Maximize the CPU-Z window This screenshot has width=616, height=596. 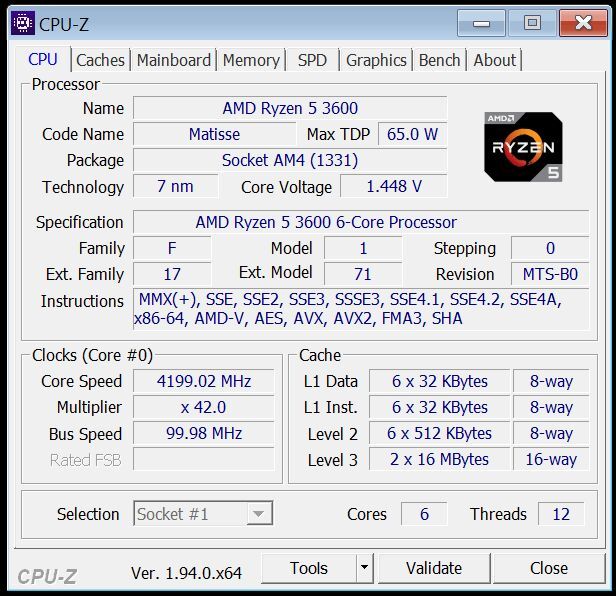tap(532, 24)
